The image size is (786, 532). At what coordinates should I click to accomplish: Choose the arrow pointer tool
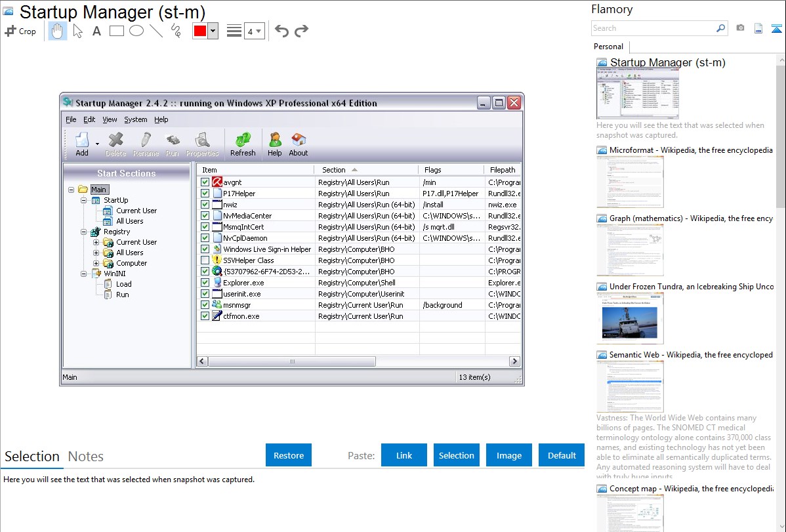point(77,31)
